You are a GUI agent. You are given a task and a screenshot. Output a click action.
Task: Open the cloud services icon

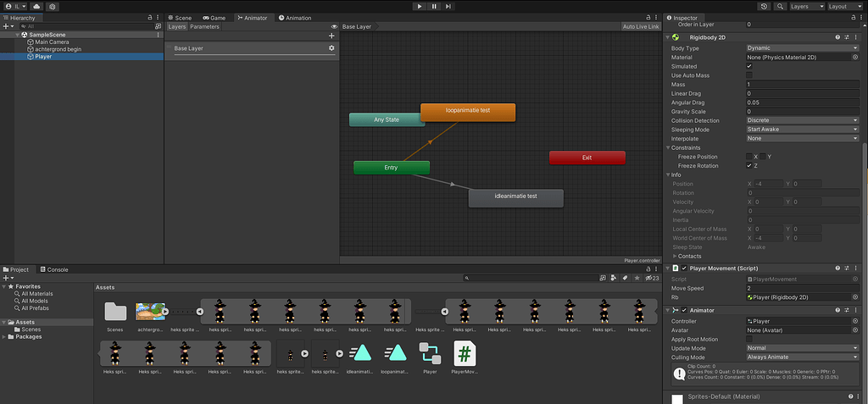click(36, 6)
